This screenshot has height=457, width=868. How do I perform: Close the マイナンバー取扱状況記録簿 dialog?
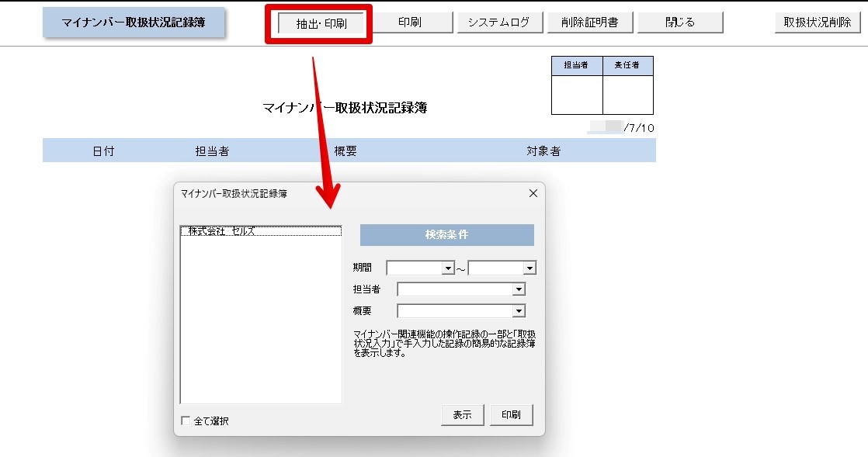pos(533,193)
